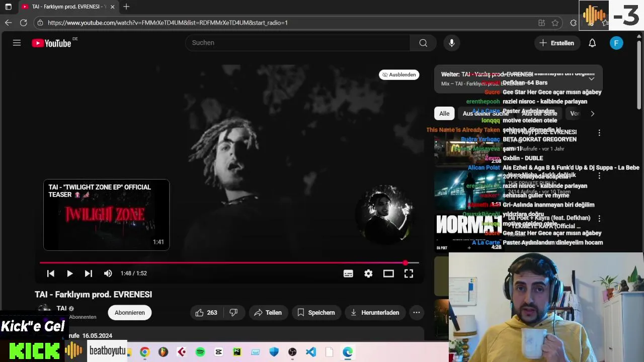Open OBS Studio from the taskbar
The height and width of the screenshot is (362, 644).
(x=292, y=352)
